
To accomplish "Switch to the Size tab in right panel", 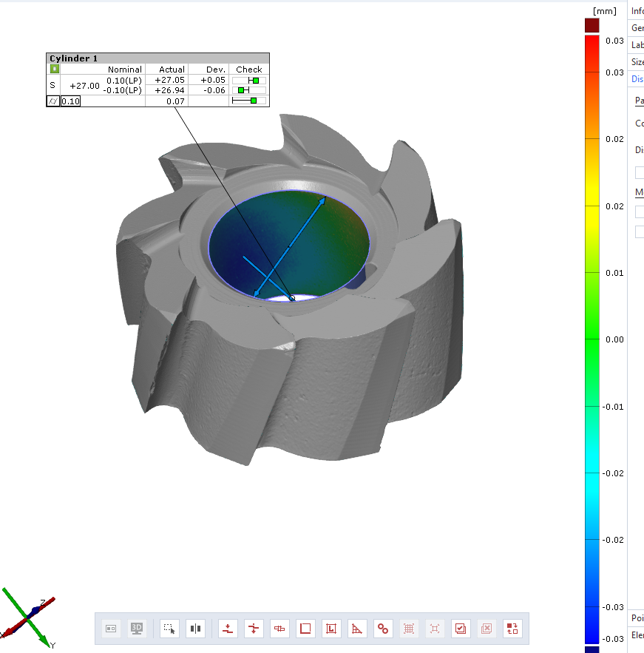I will [637, 62].
